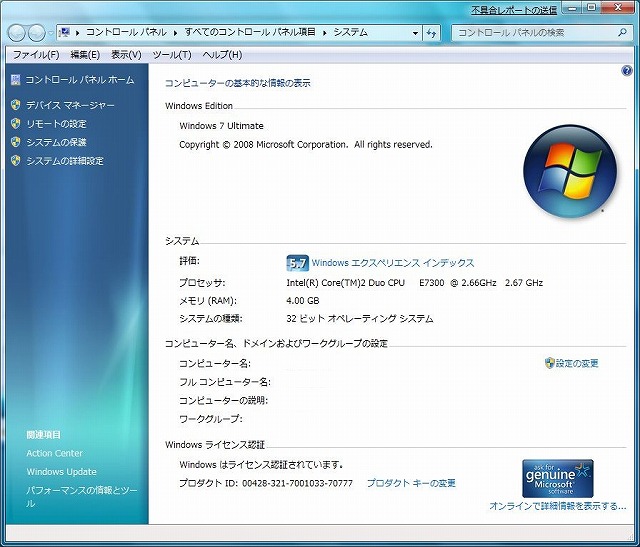640x547 pixels.
Task: Click the Windows 7 Ultimate text
Action: 221,126
